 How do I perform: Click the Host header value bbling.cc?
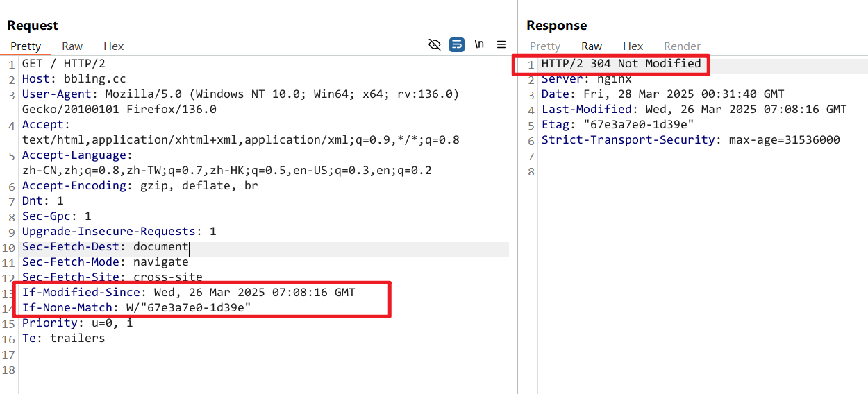pos(94,79)
